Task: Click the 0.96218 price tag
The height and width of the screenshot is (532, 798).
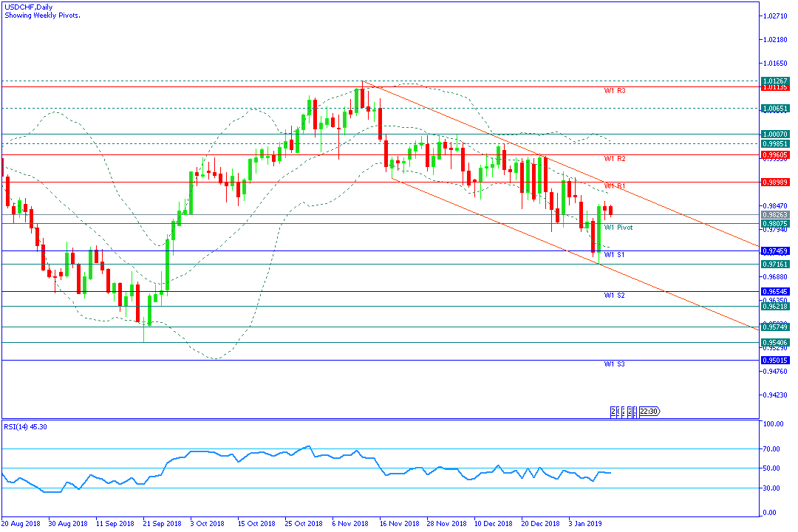Action: point(775,307)
